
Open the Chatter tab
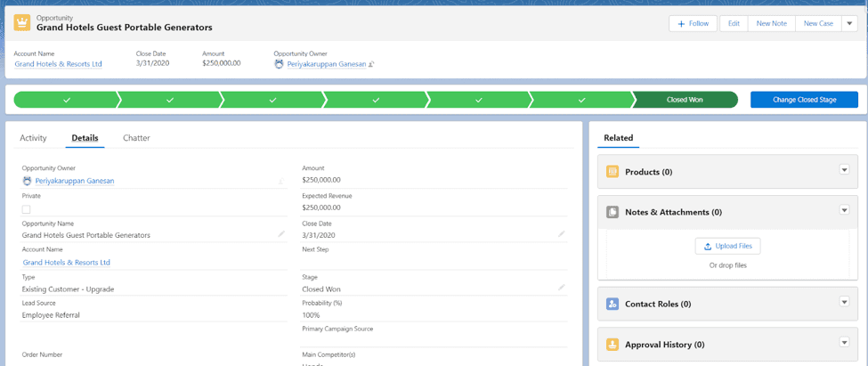(136, 138)
